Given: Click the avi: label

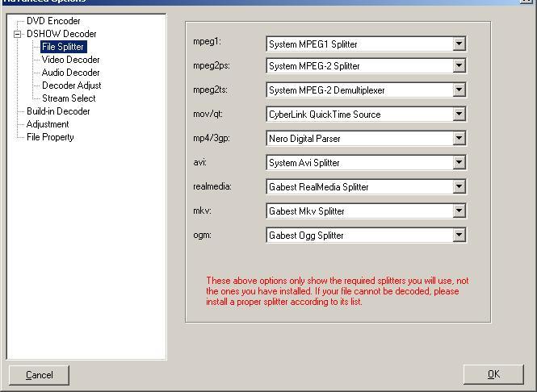Looking at the screenshot, I should click(x=200, y=162).
